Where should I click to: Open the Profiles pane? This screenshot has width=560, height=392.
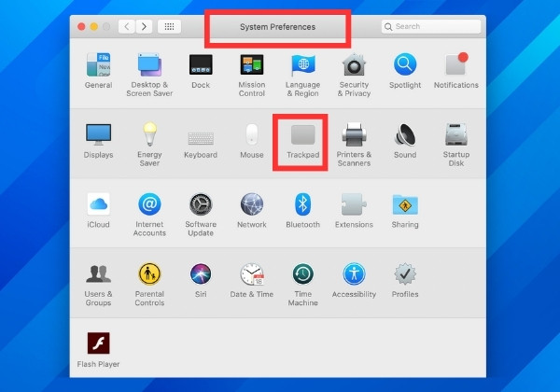pos(405,281)
